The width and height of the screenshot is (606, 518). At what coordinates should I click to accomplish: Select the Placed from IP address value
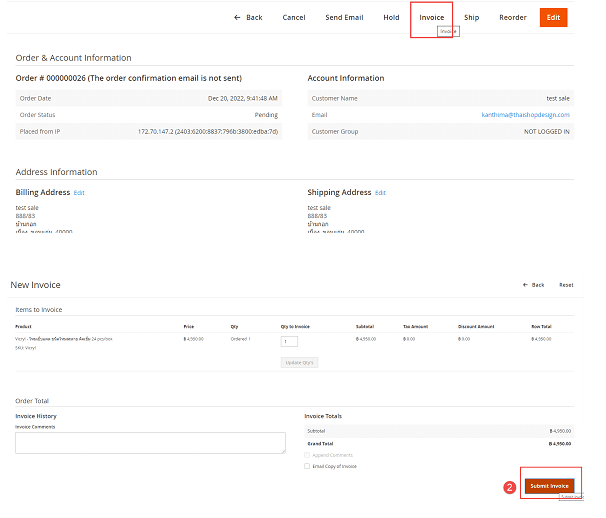pyautogui.click(x=208, y=132)
